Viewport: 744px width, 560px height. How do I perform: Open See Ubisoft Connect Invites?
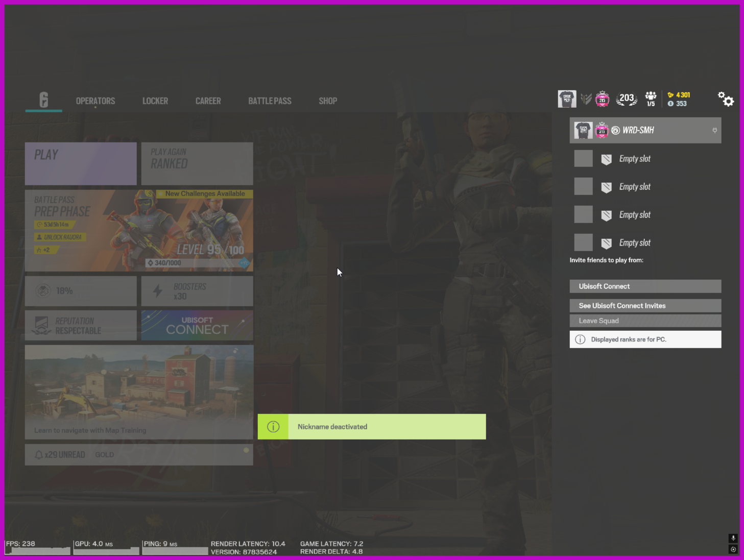(x=645, y=306)
